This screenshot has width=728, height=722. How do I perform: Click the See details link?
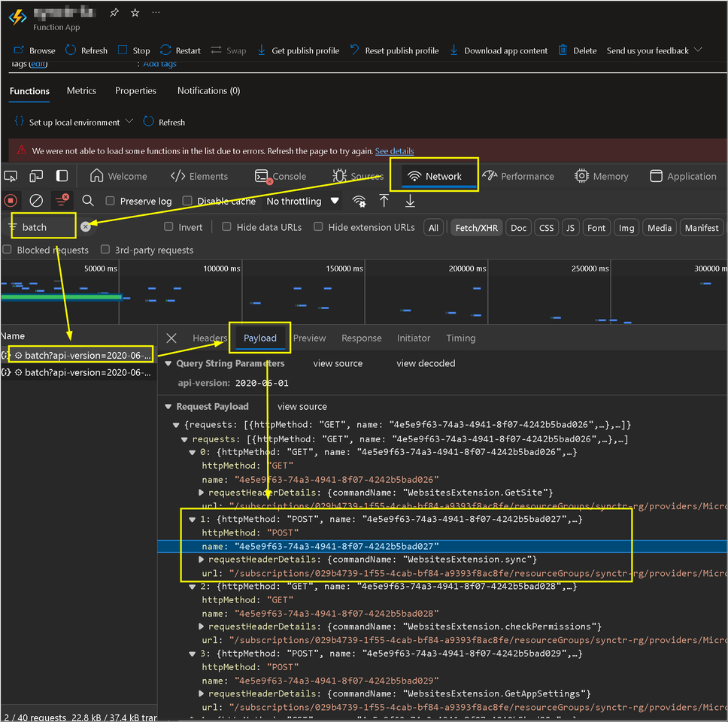pyautogui.click(x=394, y=150)
